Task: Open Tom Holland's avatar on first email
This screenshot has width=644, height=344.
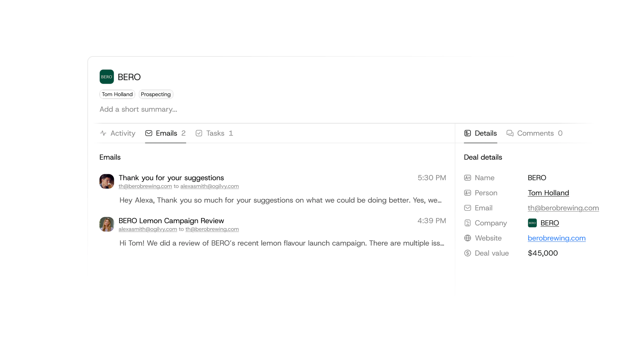Action: (x=107, y=181)
